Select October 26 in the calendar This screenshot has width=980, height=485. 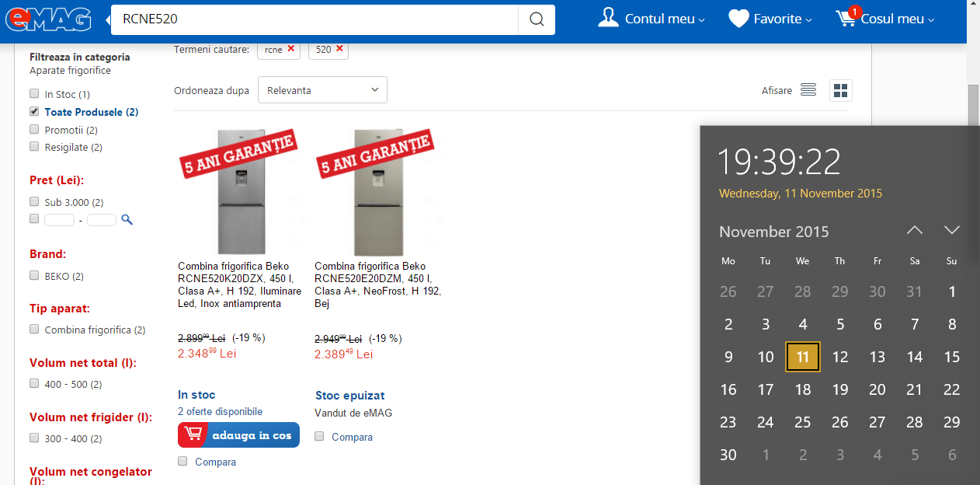tap(728, 291)
